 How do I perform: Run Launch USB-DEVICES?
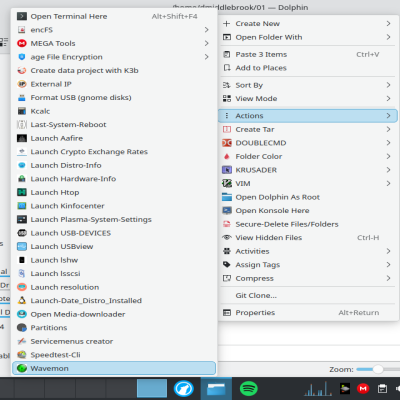114,233
